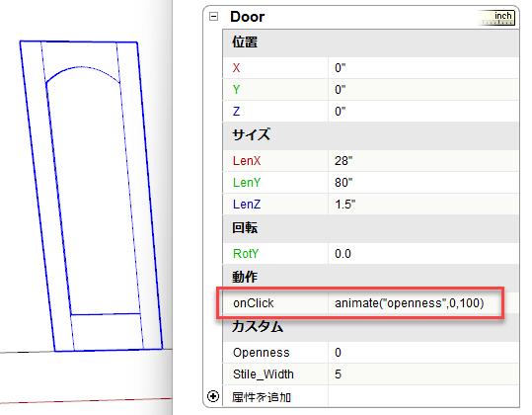Screen dimensions: 532x415
Task: Click the Openness attribute name
Action: point(262,353)
